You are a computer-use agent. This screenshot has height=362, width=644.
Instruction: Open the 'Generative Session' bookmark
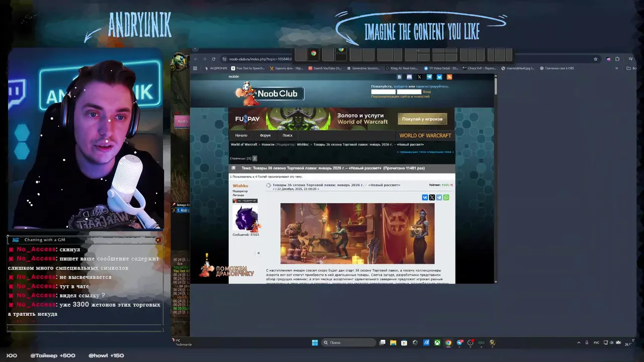coord(362,68)
